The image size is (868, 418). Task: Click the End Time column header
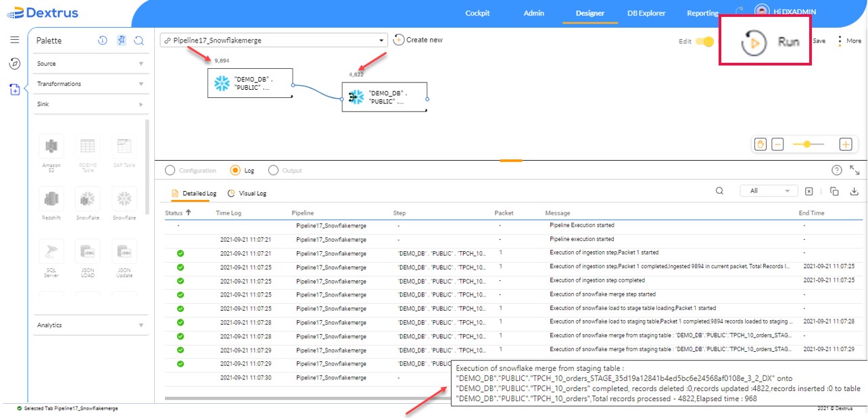pyautogui.click(x=811, y=213)
